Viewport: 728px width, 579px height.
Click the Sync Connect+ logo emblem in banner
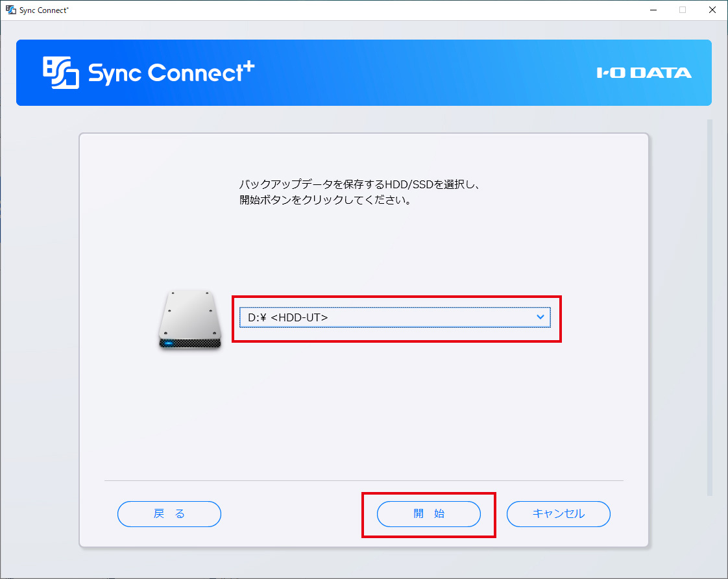tap(61, 72)
